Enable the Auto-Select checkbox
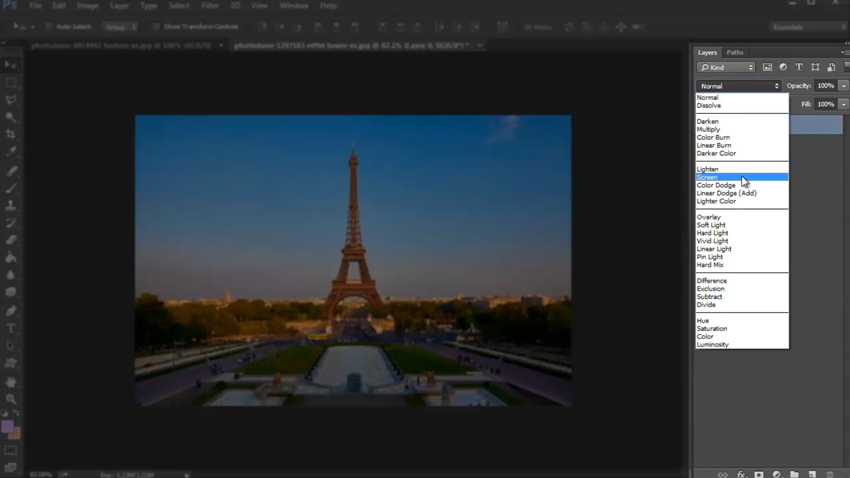 [48, 27]
